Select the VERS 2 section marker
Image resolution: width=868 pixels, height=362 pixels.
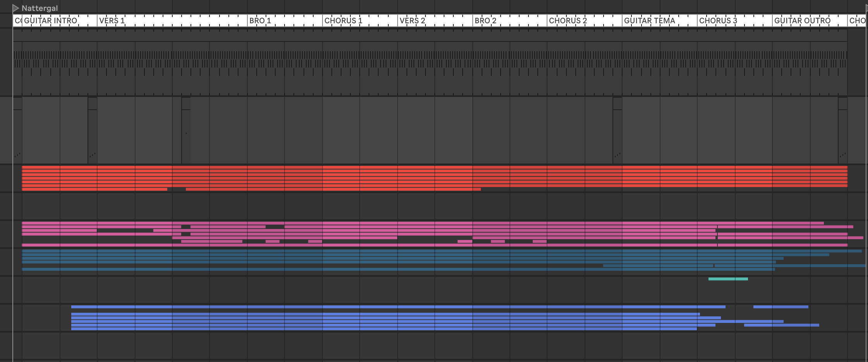tap(412, 21)
